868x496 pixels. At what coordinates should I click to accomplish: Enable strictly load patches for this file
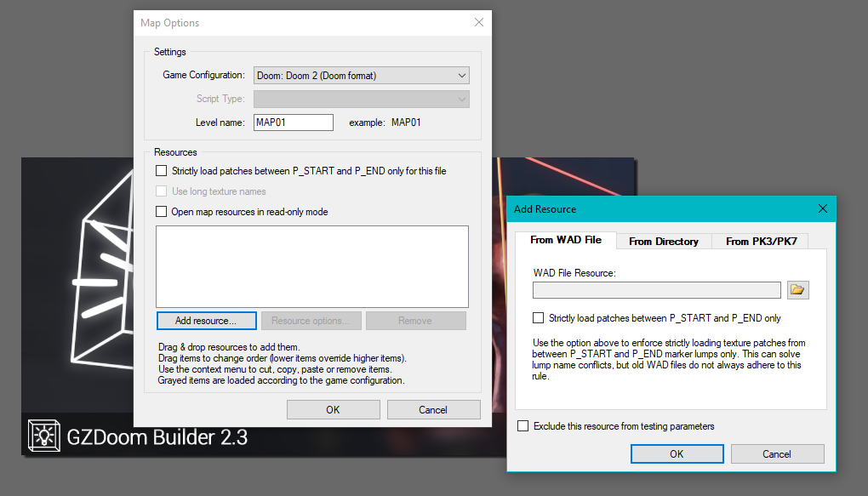point(162,171)
